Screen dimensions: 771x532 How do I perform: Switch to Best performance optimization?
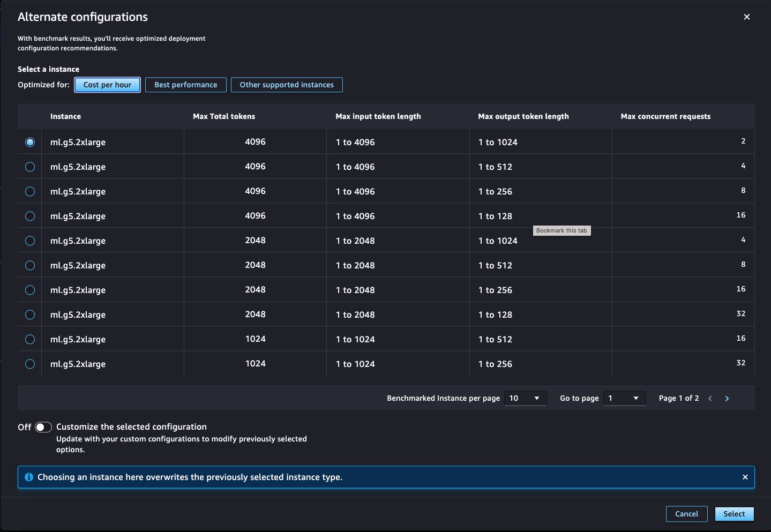click(186, 85)
